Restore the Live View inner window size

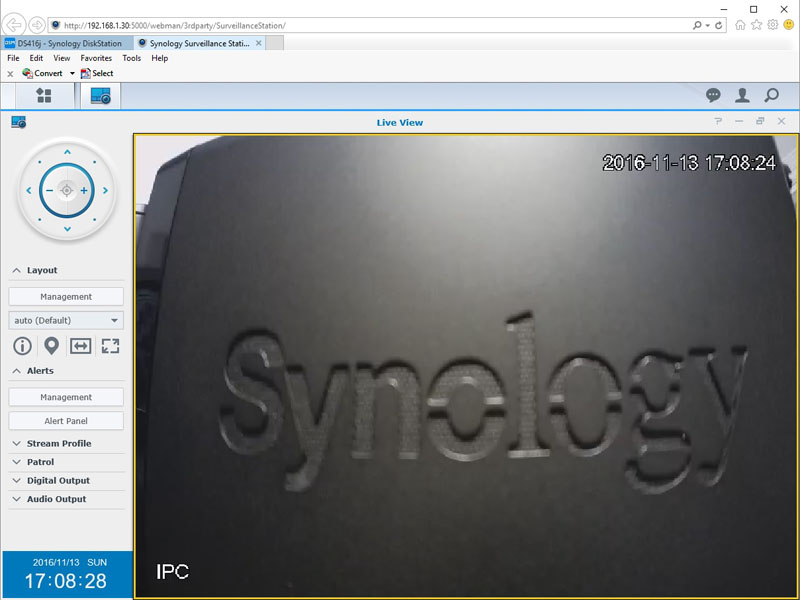pyautogui.click(x=760, y=121)
